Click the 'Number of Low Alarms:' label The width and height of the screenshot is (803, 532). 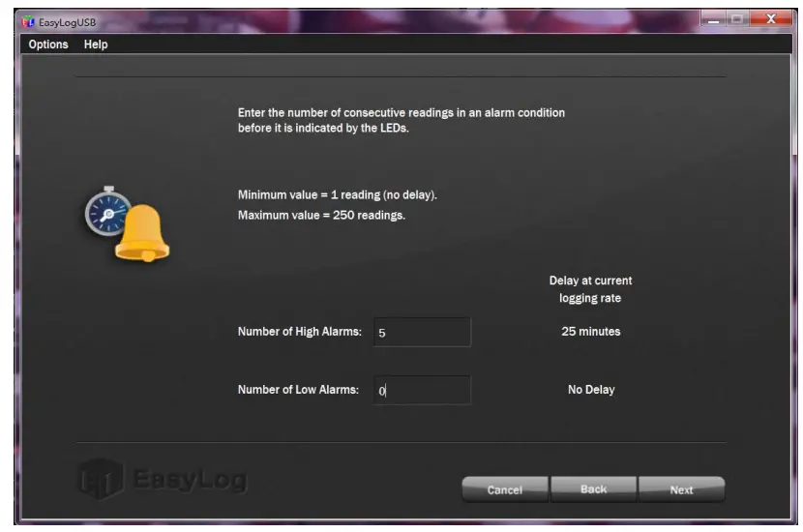coord(298,390)
